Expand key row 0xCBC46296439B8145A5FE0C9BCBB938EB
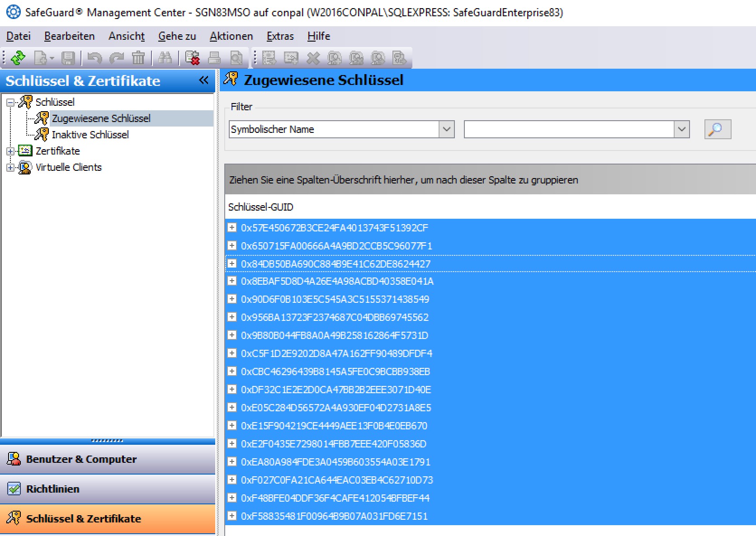The height and width of the screenshot is (536, 756). click(232, 371)
